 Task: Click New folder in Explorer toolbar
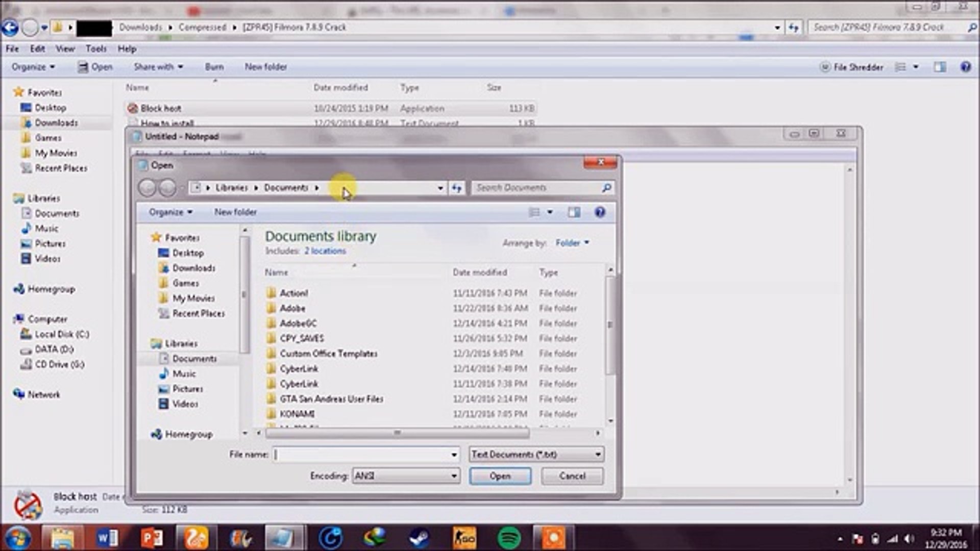coord(266,67)
